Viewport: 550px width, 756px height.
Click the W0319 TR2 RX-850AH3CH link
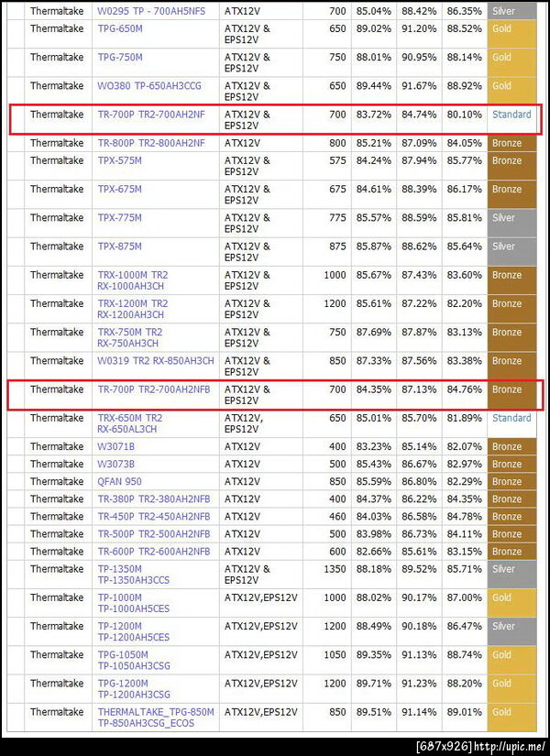(x=156, y=360)
